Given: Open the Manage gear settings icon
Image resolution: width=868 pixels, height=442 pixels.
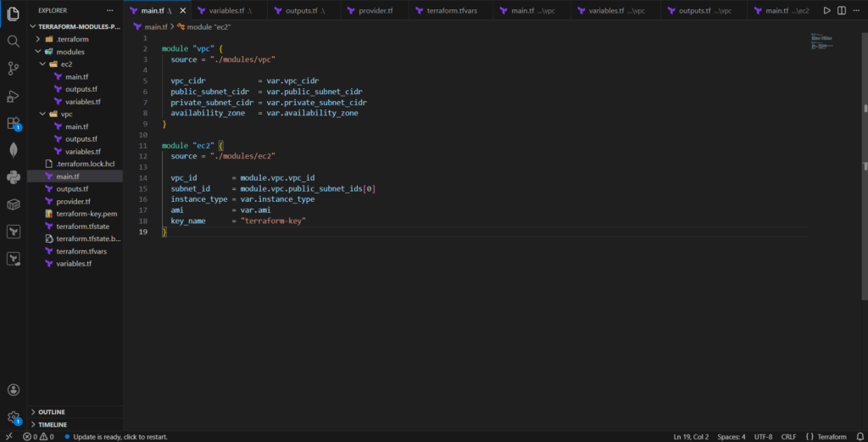Looking at the screenshot, I should (x=13, y=417).
